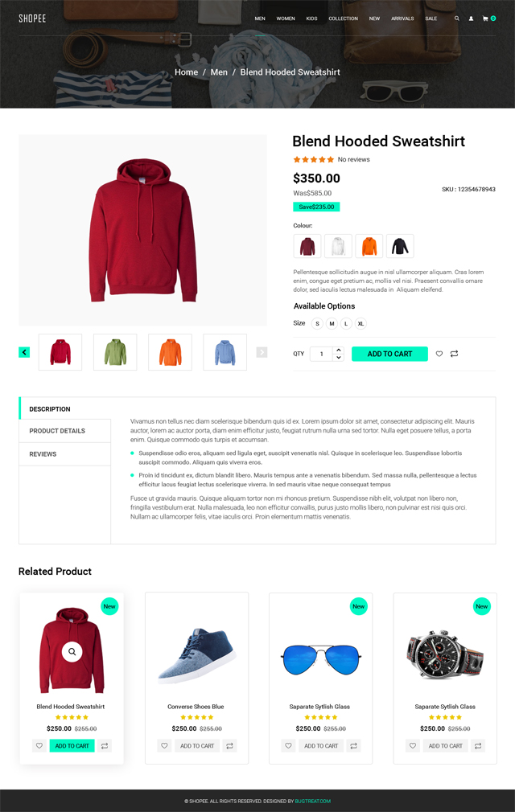Click the main ADD TO CART button
The height and width of the screenshot is (812, 515).
(x=389, y=354)
